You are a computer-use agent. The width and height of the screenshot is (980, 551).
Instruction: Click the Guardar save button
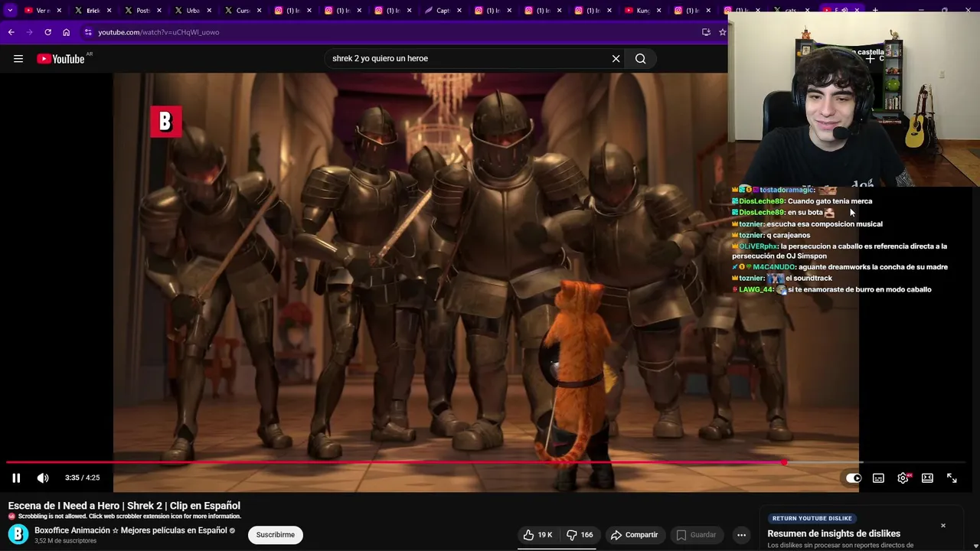[x=696, y=535]
